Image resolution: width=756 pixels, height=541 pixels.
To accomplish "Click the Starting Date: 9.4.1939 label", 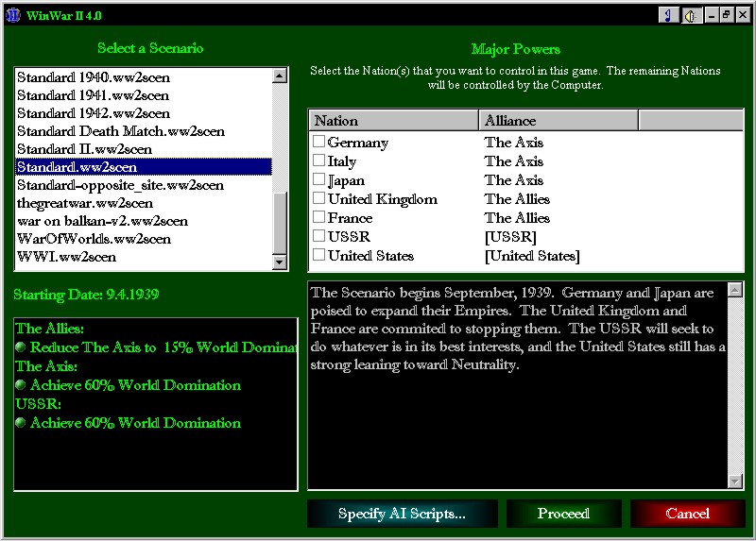I will tap(86, 295).
